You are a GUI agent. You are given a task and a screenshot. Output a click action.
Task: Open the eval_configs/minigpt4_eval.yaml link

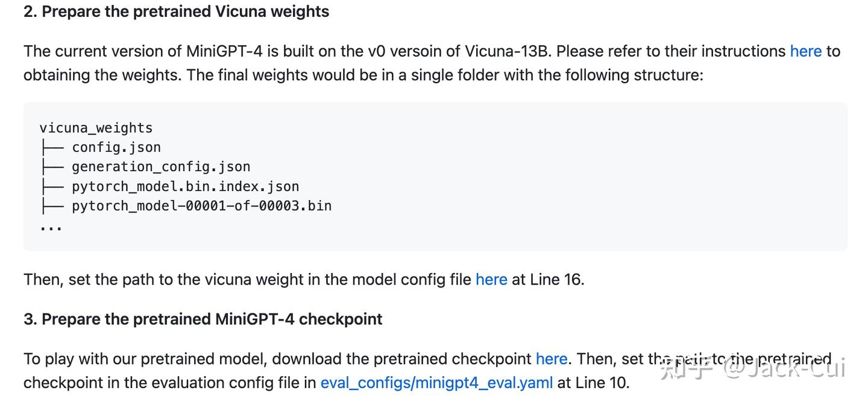pyautogui.click(x=436, y=383)
